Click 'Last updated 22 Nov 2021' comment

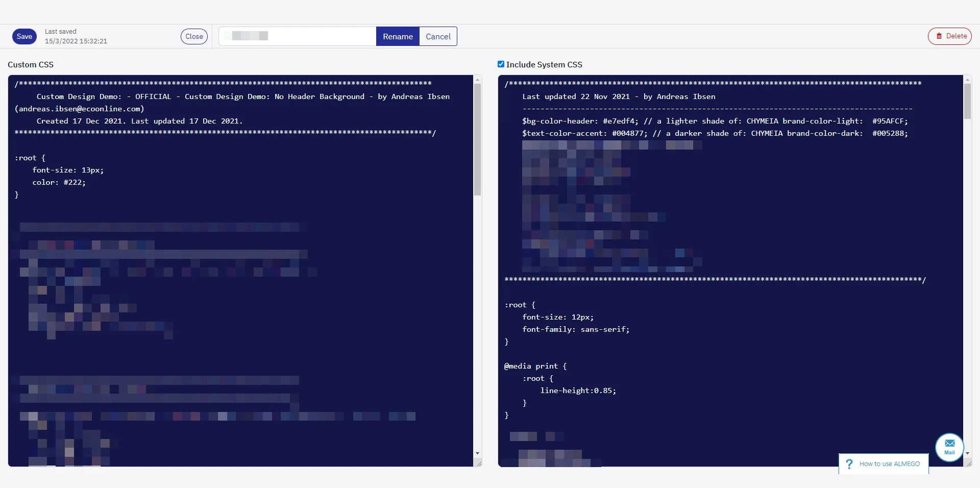(619, 96)
